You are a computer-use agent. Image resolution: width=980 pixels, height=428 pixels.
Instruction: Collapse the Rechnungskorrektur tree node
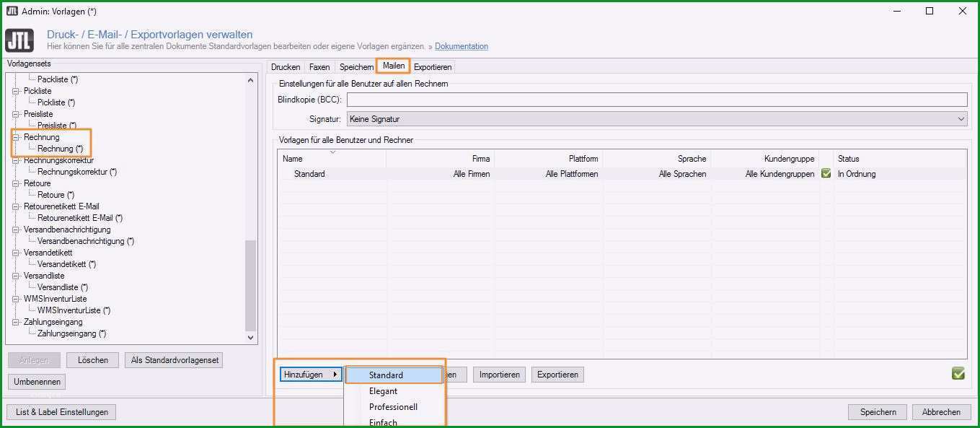(16, 160)
